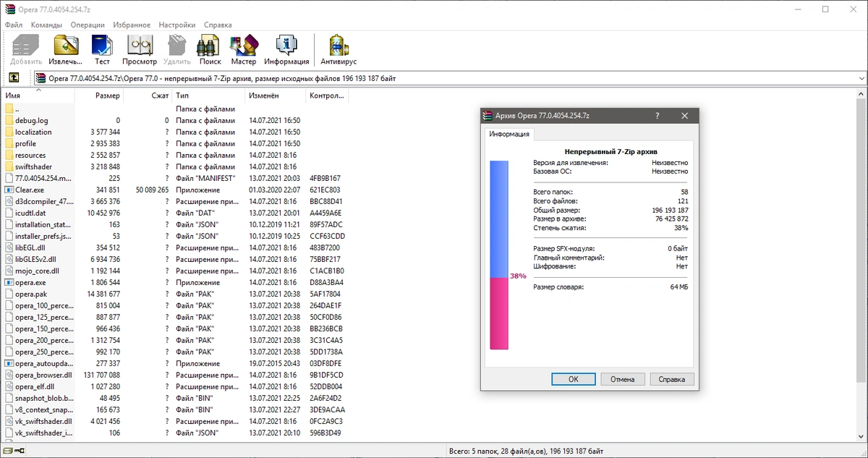
Task: Select the debug.log folder icon
Action: (9, 120)
